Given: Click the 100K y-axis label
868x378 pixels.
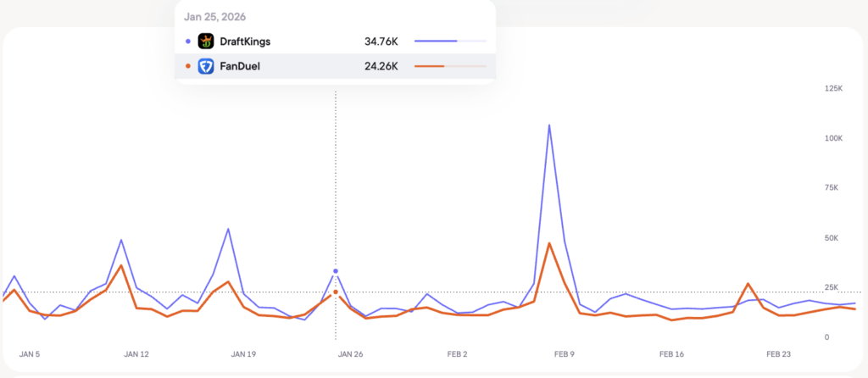Looking at the screenshot, I should point(833,138).
